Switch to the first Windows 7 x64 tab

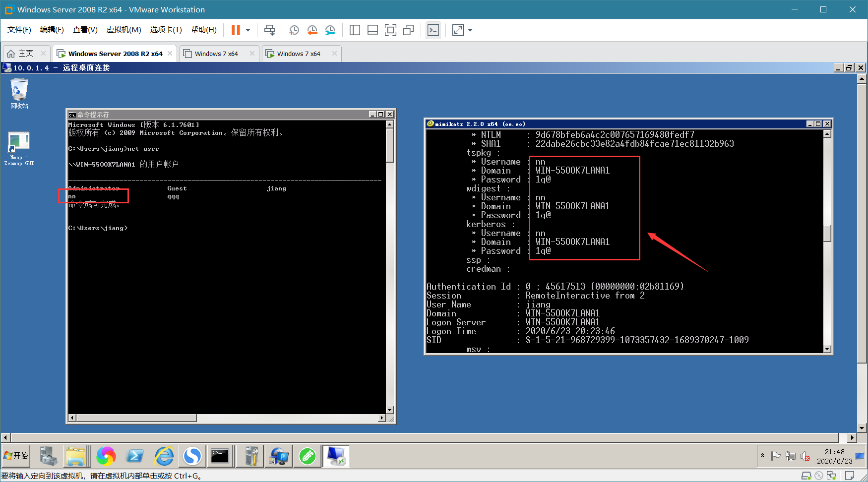pyautogui.click(x=216, y=54)
